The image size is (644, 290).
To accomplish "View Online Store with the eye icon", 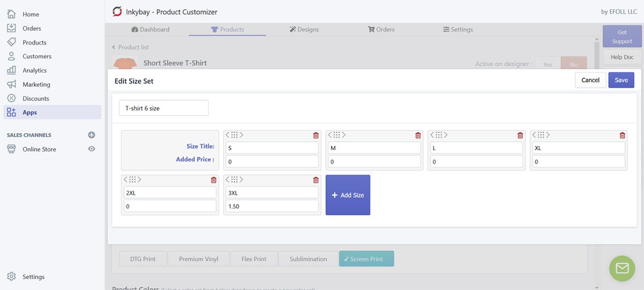I will pos(91,149).
